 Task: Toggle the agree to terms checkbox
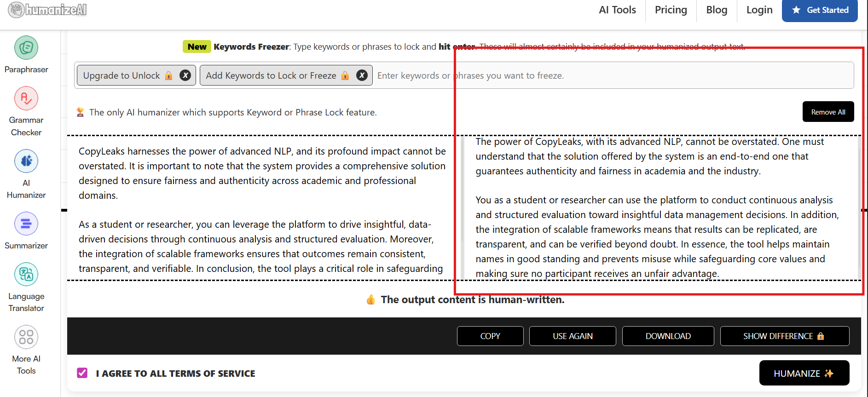pyautogui.click(x=82, y=373)
